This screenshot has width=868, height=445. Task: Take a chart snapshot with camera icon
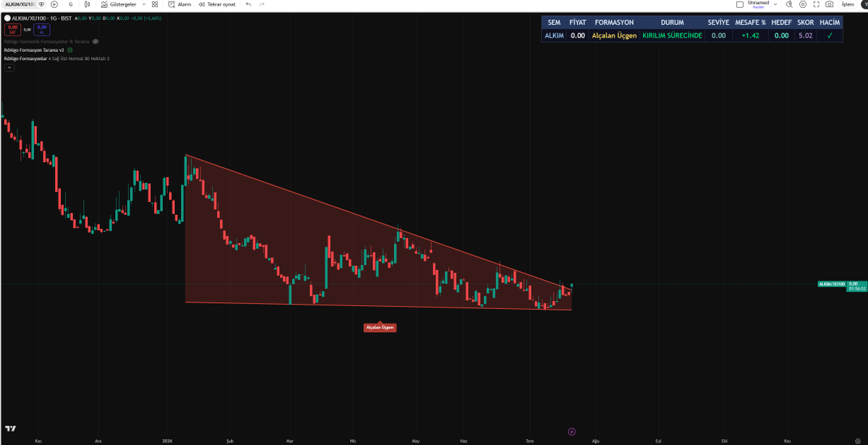point(829,4)
